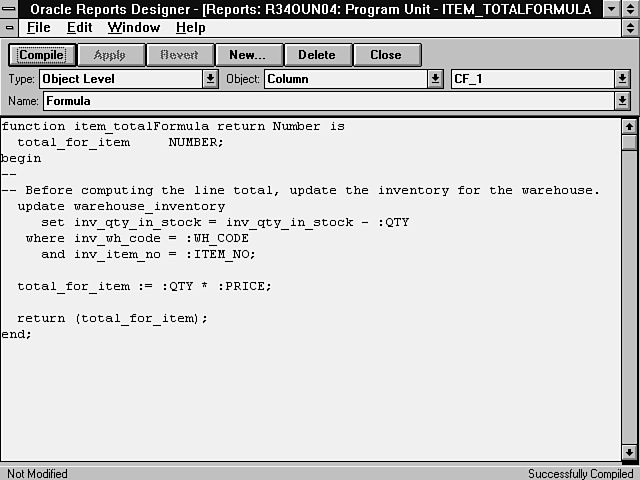640x480 pixels.
Task: Open the Help menu
Action: point(190,27)
